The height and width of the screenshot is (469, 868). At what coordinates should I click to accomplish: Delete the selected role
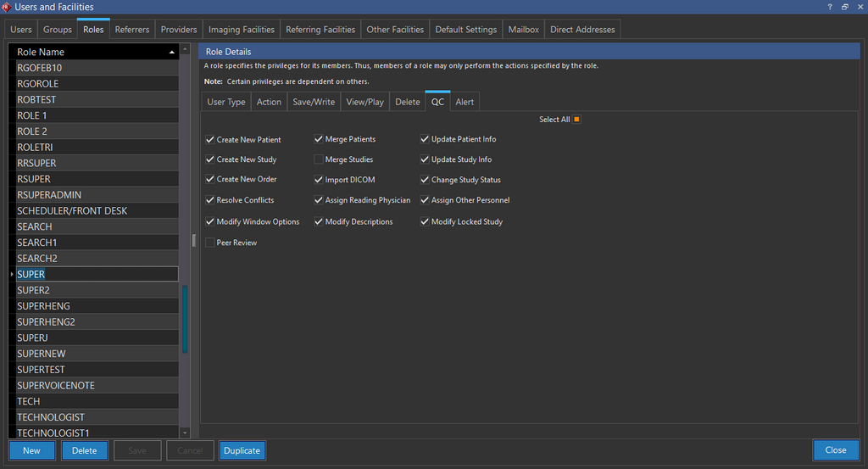pos(85,450)
